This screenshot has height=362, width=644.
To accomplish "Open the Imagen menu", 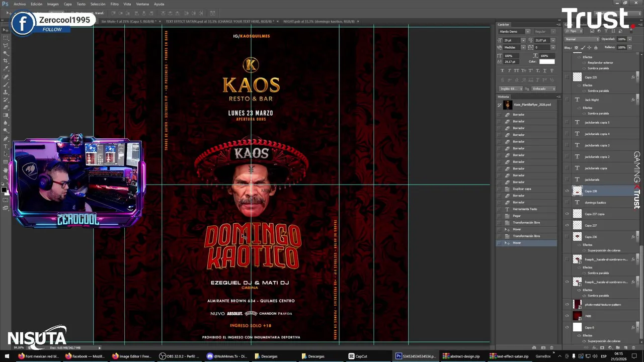I will point(53,4).
